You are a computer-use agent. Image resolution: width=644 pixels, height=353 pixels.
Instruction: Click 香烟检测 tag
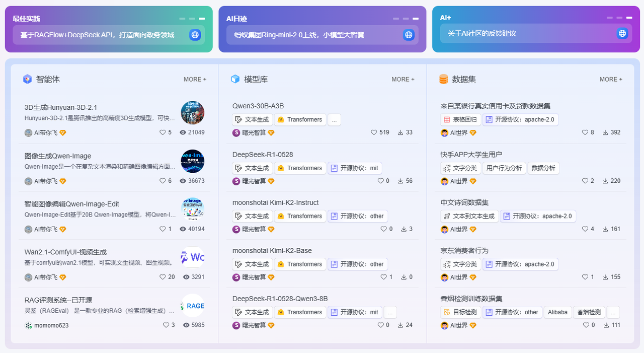[x=589, y=312]
